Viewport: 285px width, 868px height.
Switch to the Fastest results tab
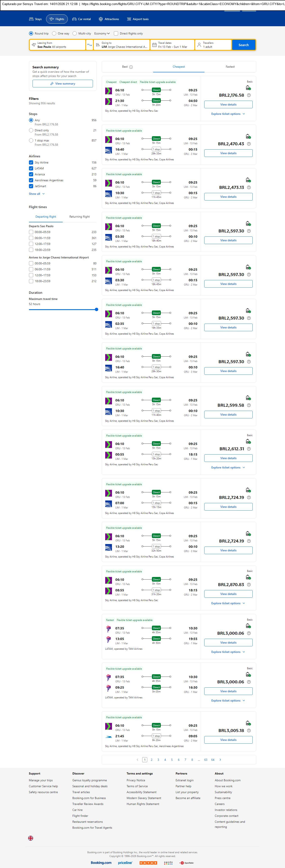(230, 67)
